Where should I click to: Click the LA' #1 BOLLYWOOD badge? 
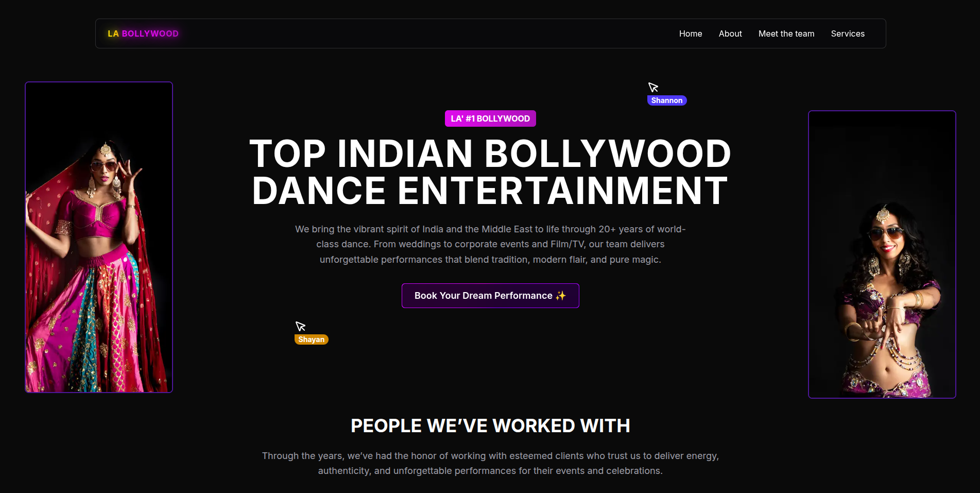[x=490, y=118]
